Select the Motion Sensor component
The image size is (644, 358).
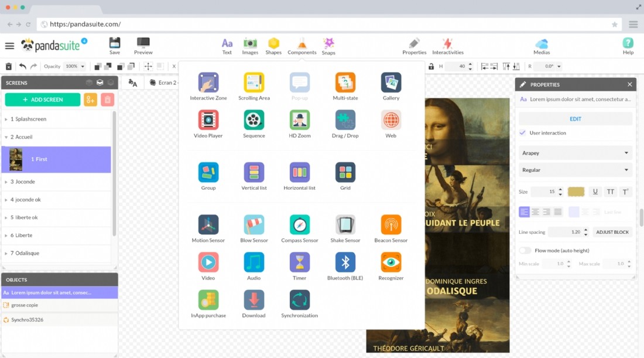tap(208, 225)
